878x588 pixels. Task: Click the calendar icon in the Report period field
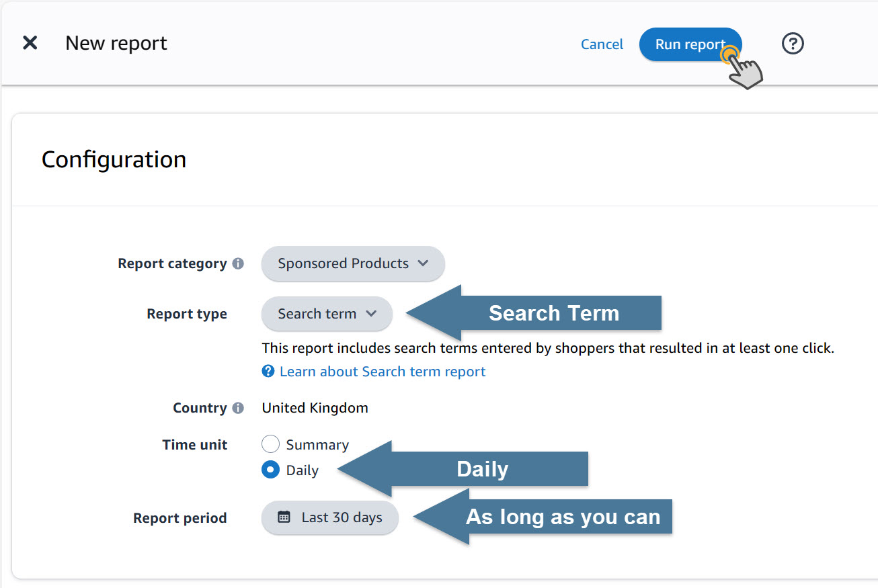[285, 517]
